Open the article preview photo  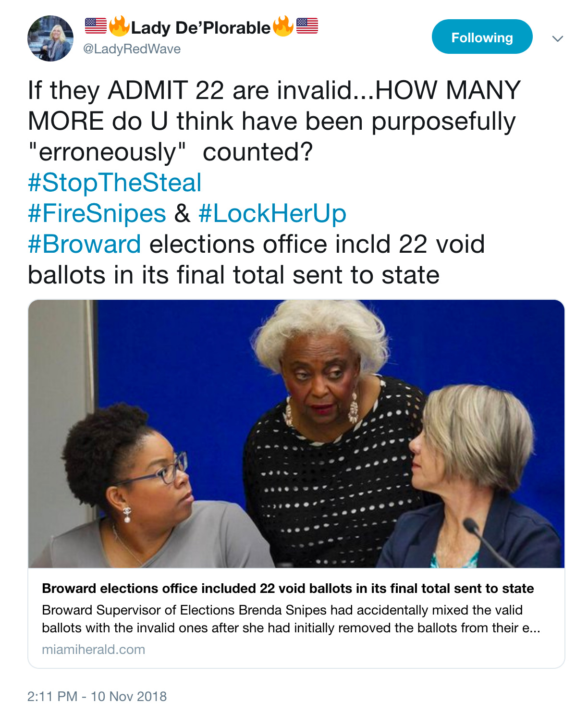tap(296, 434)
